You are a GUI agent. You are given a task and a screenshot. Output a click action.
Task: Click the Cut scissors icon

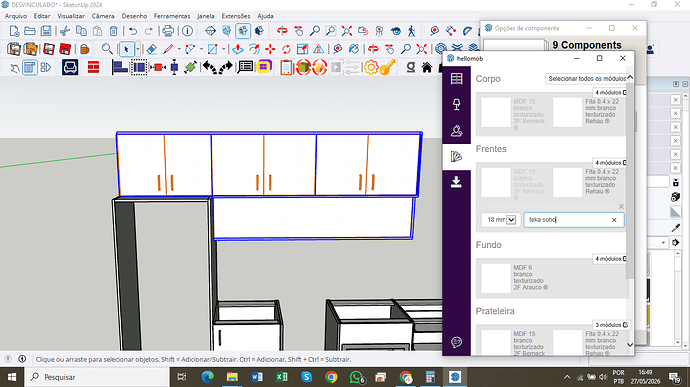(65, 31)
